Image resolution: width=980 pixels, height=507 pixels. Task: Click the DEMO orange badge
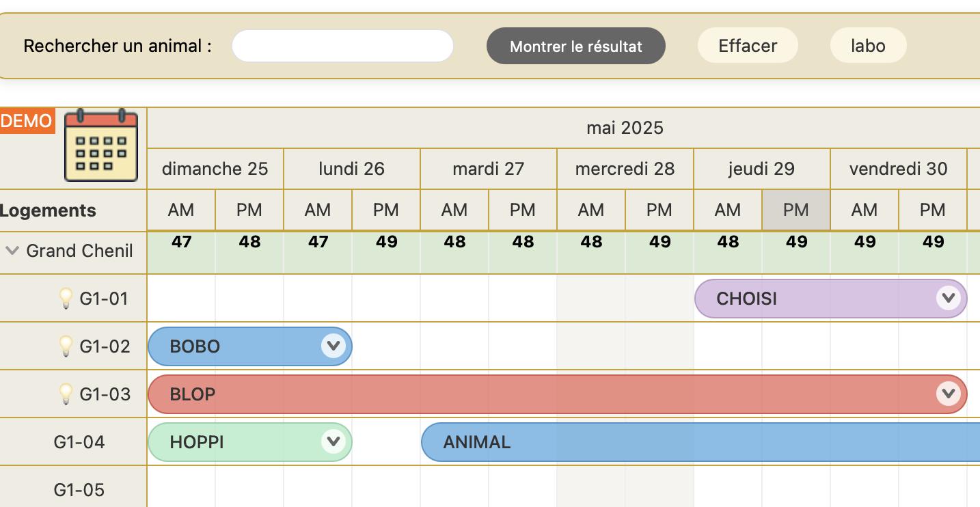coord(27,121)
